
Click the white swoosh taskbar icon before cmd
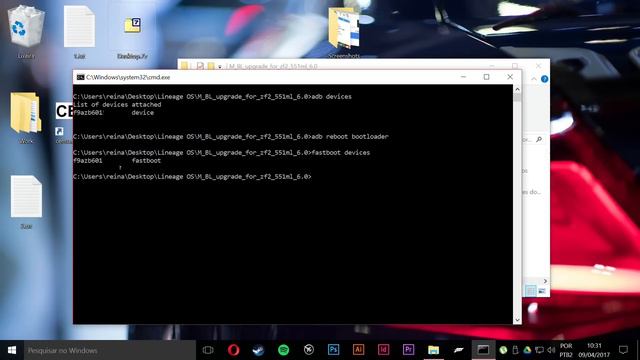[x=458, y=350]
